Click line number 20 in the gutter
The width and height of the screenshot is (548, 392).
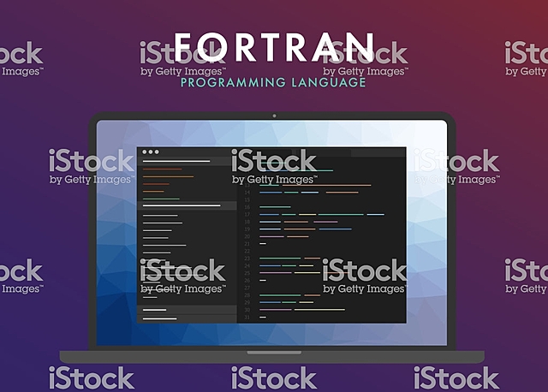pos(247,236)
